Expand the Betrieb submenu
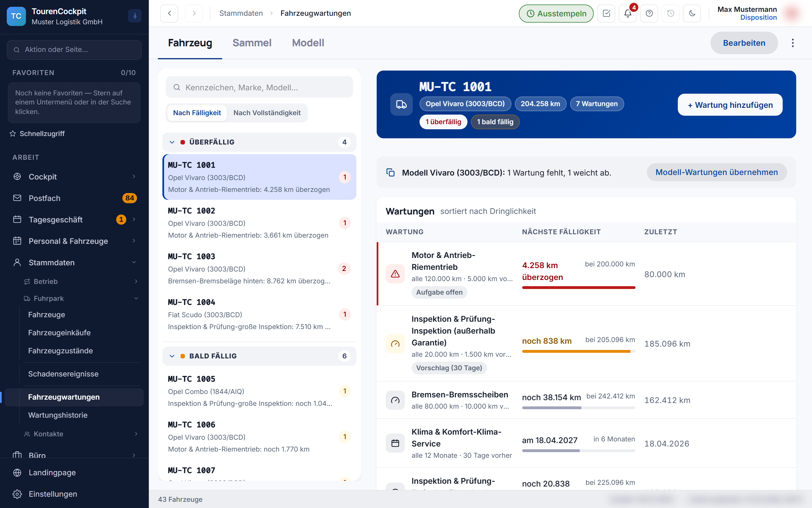 81,282
